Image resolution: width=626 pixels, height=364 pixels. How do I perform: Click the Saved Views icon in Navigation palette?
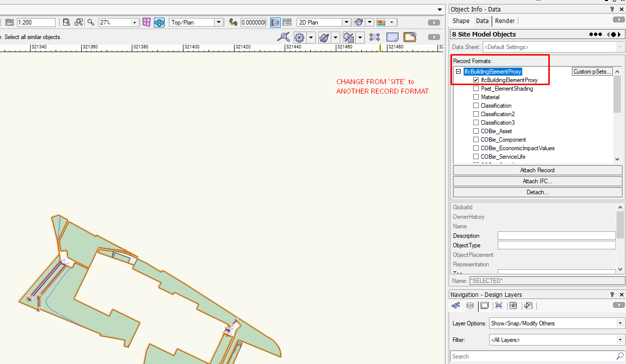click(499, 305)
